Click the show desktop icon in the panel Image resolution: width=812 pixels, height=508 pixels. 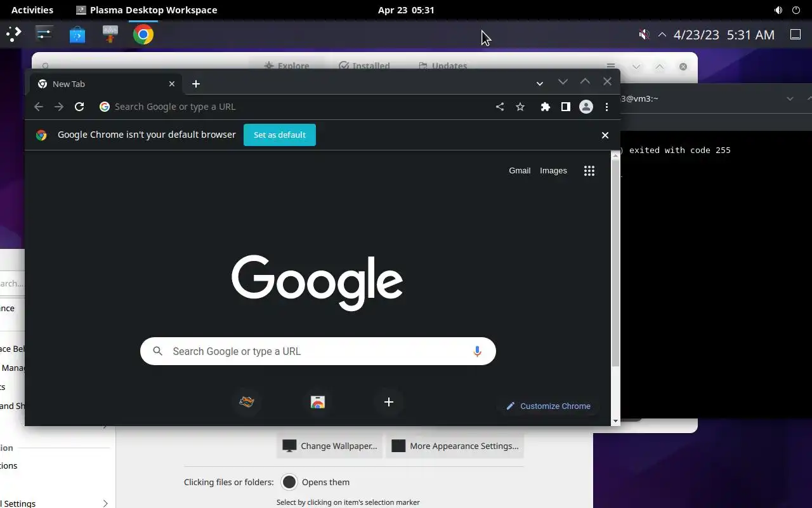click(x=796, y=34)
